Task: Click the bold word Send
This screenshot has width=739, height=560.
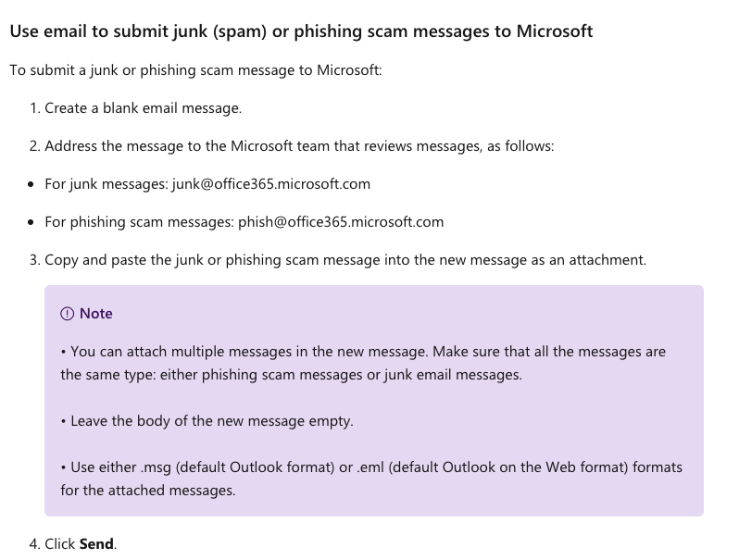Action: (96, 544)
